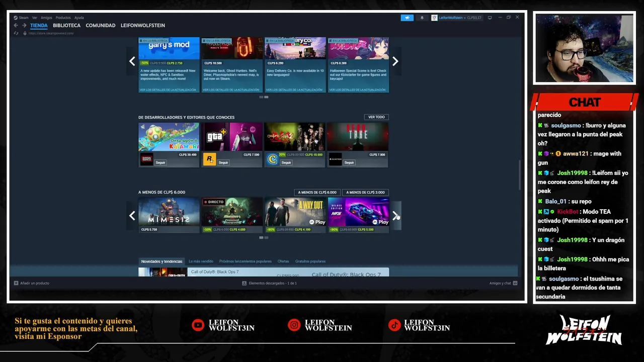Click the Add a product plus icon
Viewport: 644px width, 362px height.
coord(16,283)
